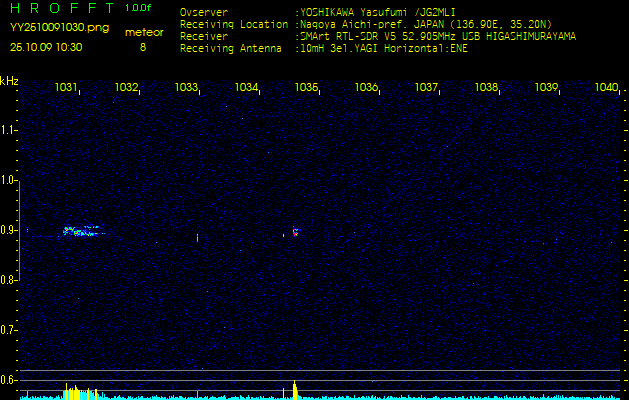Select the yellow amplitude peak below 1035
Viewport: 629px width, 400px height.
295,389
